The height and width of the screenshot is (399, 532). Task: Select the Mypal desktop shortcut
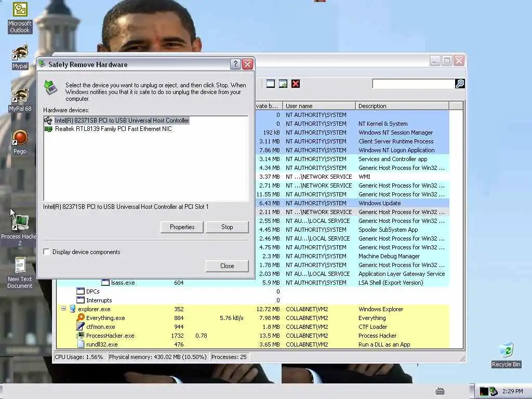[20, 57]
